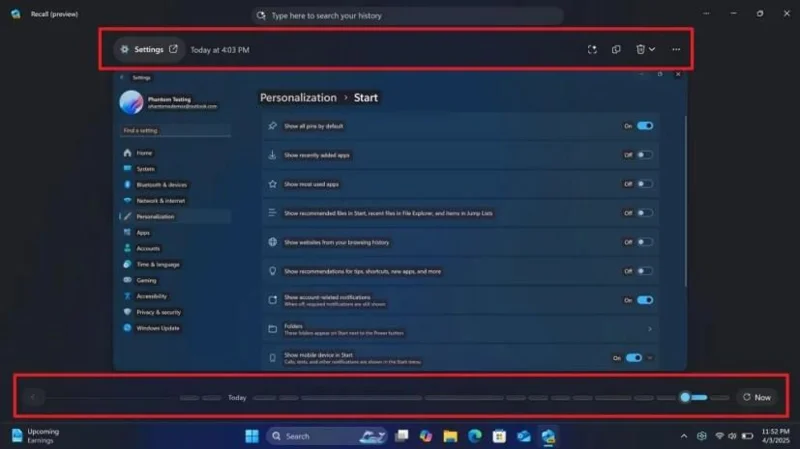Open Recall title bar ellipsis menu
Screen dimensions: 800x449
click(706, 14)
